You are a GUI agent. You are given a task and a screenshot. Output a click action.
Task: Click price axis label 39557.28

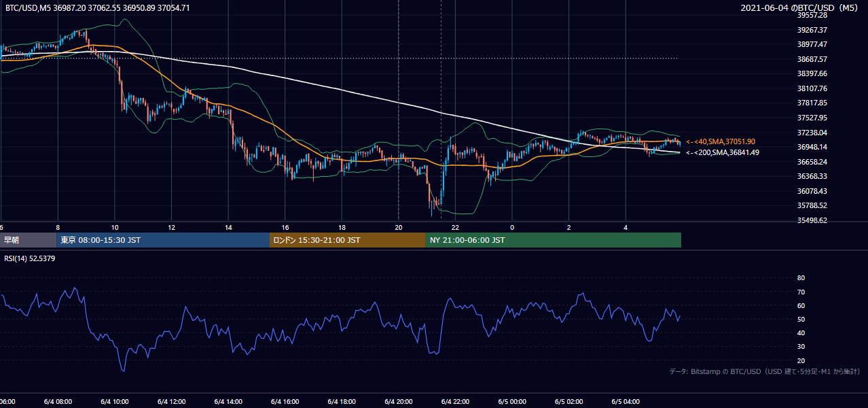(813, 15)
